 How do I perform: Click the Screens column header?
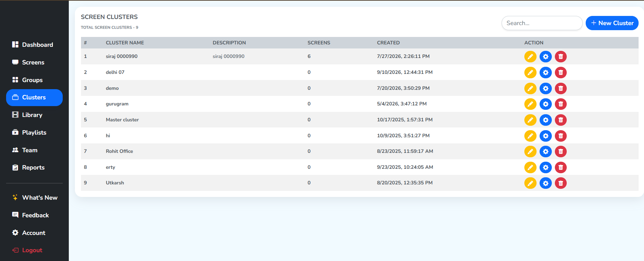coord(319,43)
